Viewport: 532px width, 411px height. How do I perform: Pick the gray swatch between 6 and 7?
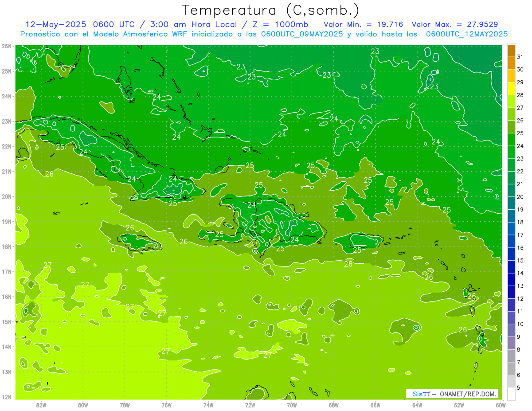pos(512,368)
